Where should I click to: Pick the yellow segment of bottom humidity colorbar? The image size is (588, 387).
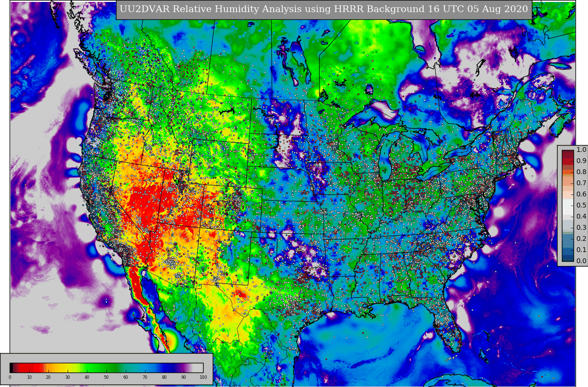point(68,368)
